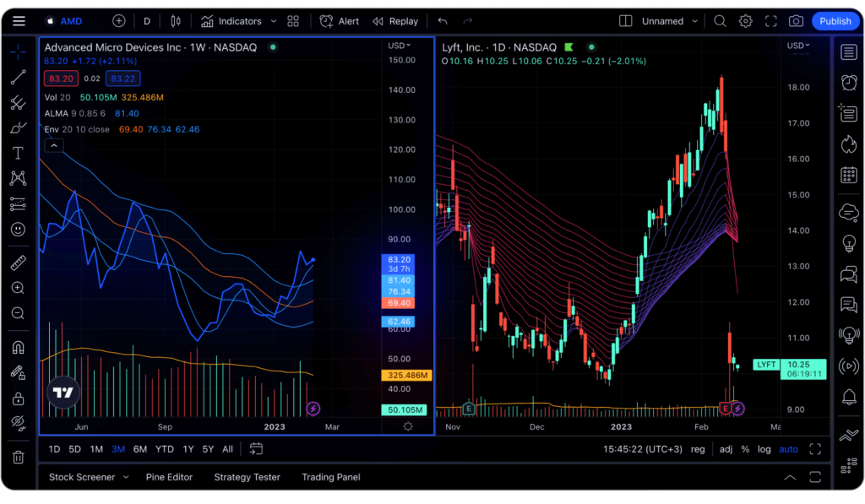865x504 pixels.
Task: Open the chart patterns tool
Action: (x=19, y=178)
